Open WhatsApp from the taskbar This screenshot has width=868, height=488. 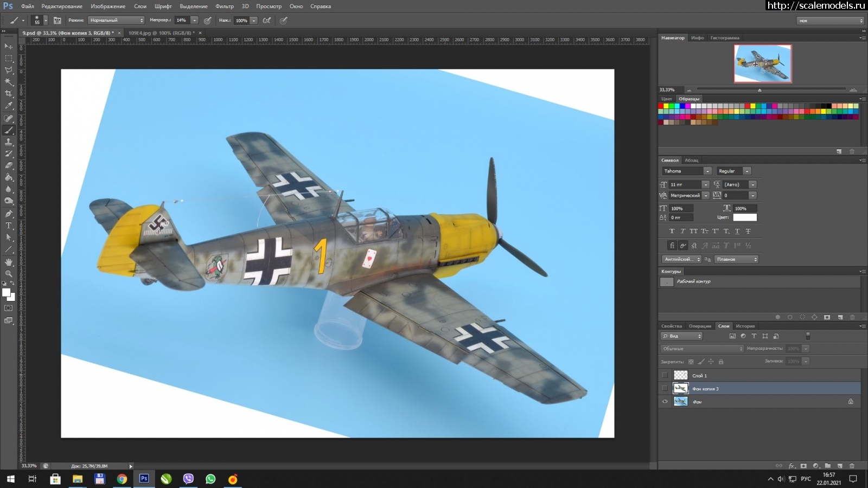[x=210, y=479]
